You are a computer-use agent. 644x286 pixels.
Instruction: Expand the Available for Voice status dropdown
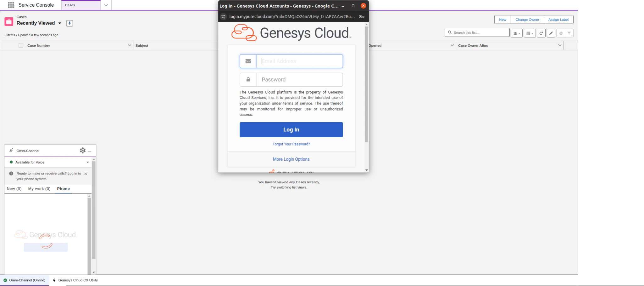point(88,162)
